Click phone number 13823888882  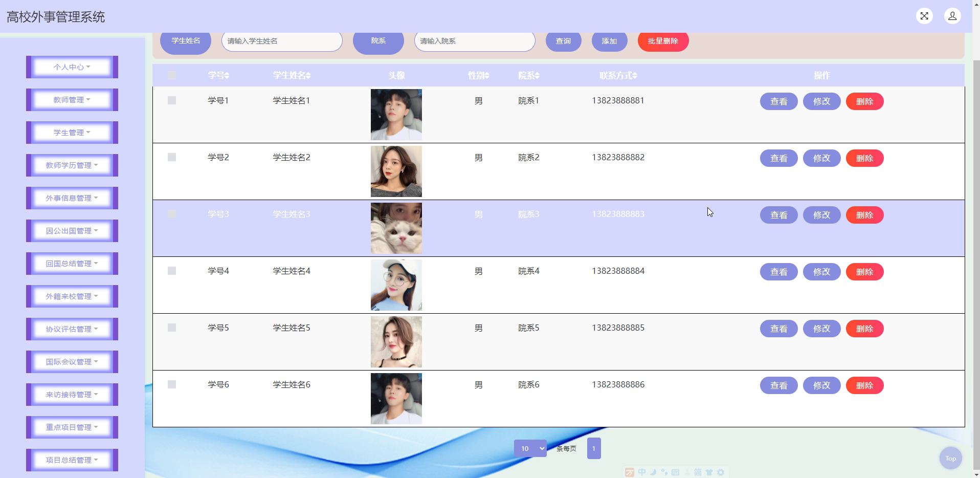[618, 157]
